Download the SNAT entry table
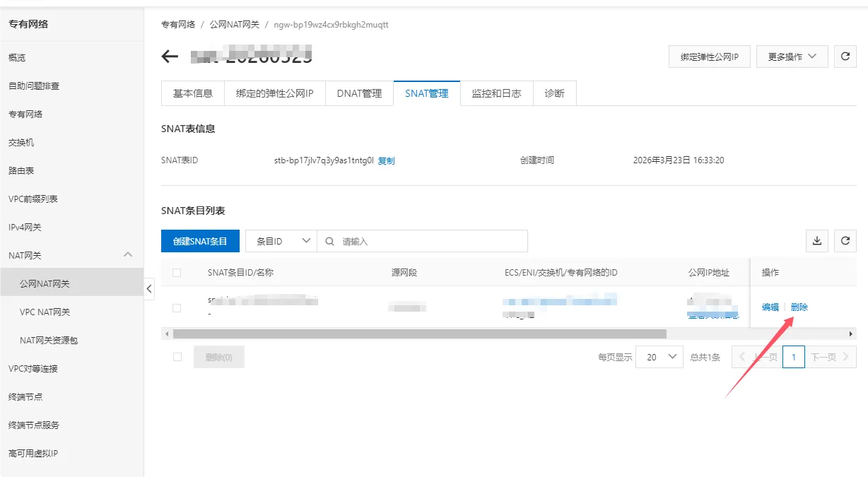 click(x=817, y=241)
